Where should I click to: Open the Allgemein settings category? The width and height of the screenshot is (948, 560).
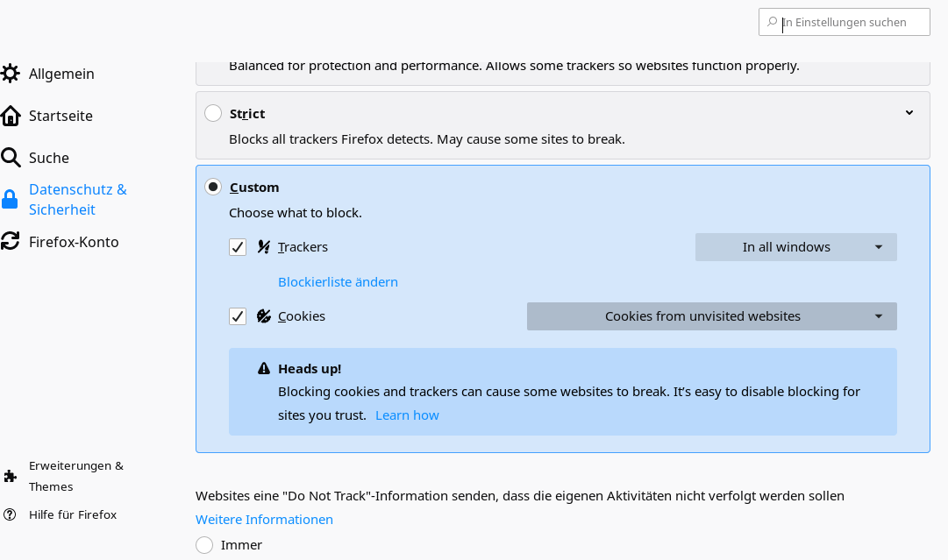[x=61, y=74]
